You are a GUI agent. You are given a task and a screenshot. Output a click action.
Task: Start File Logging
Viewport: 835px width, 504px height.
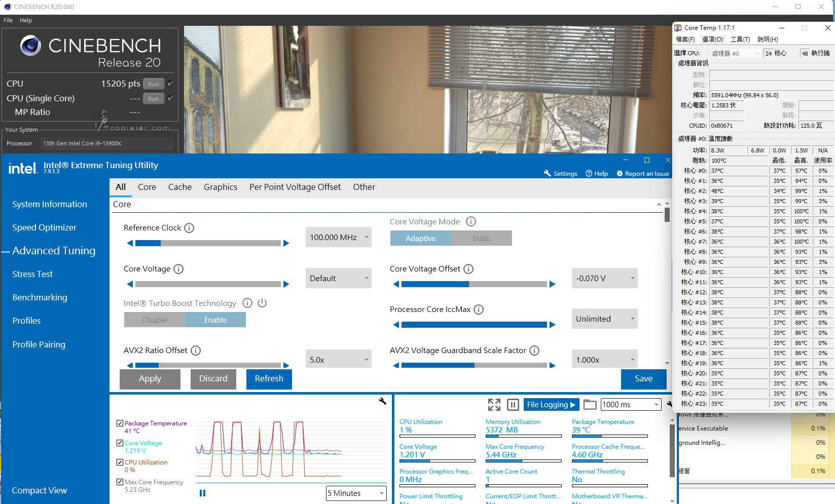pos(551,404)
